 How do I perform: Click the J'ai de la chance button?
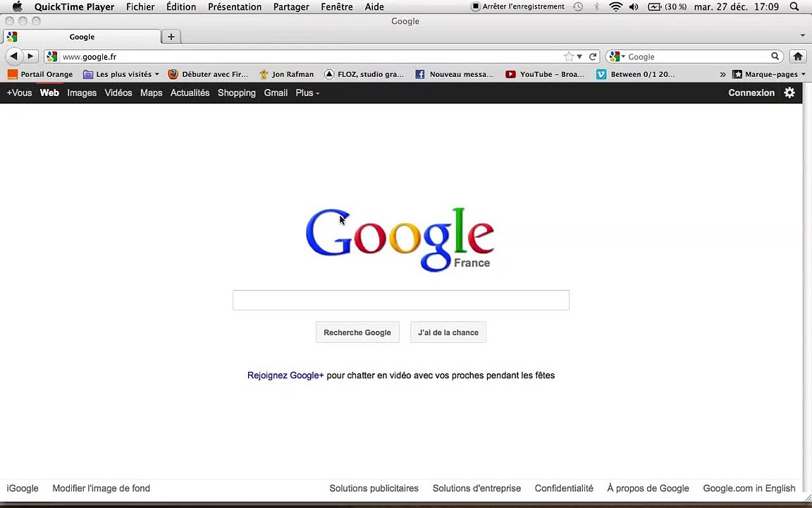[448, 332]
